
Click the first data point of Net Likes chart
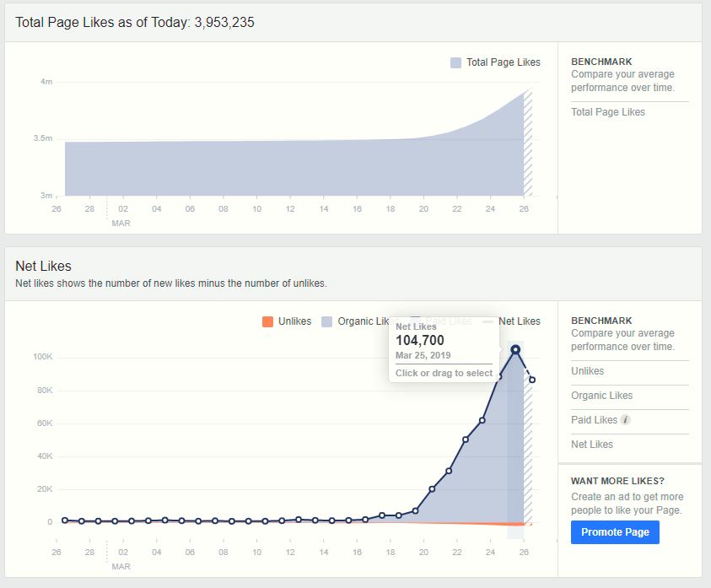click(65, 520)
